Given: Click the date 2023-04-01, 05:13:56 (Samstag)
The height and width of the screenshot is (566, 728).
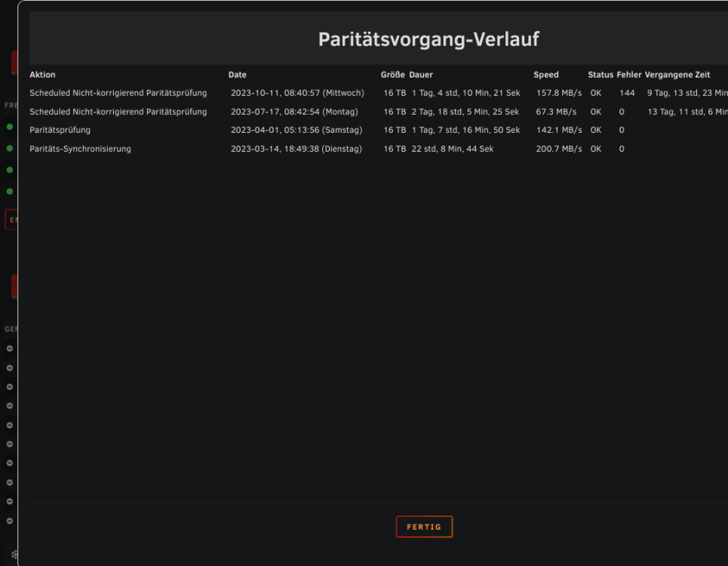Looking at the screenshot, I should pos(296,130).
